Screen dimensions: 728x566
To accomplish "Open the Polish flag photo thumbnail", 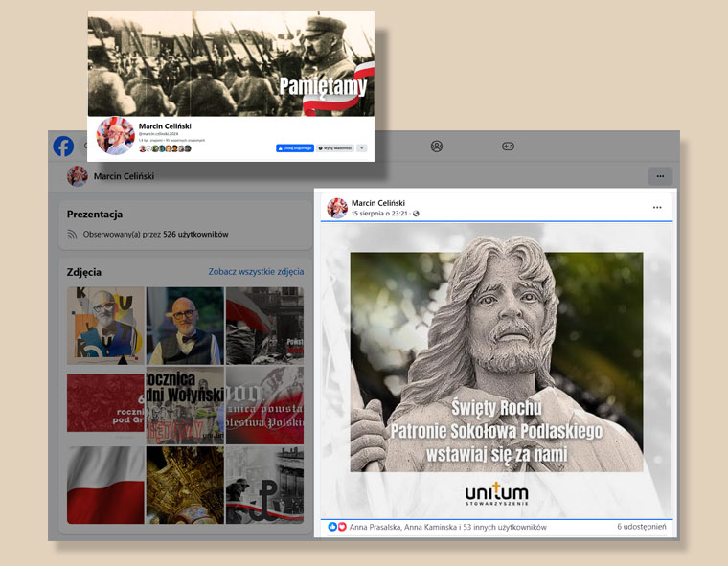I will point(106,486).
